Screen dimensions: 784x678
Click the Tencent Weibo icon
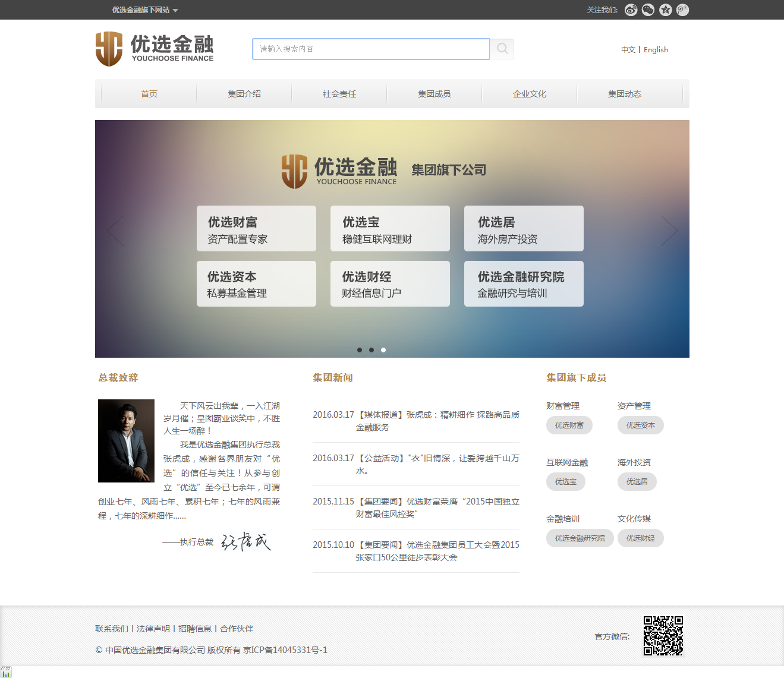coord(682,10)
